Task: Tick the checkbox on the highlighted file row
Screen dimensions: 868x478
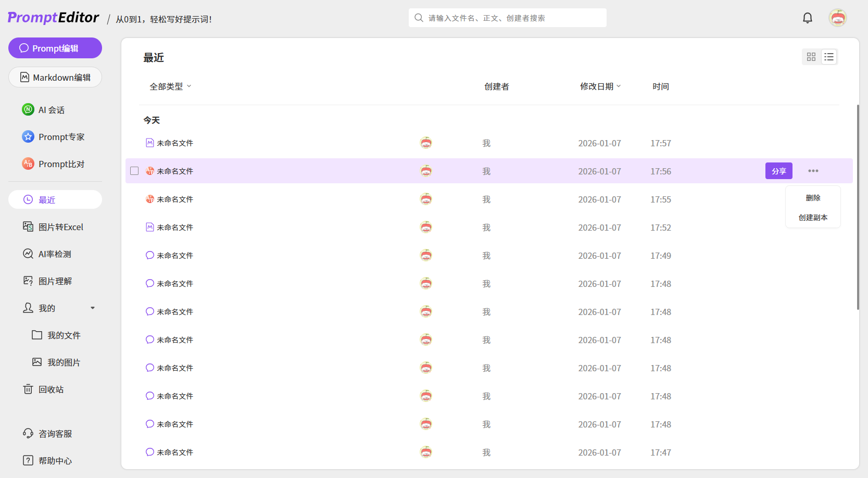Action: [x=134, y=171]
